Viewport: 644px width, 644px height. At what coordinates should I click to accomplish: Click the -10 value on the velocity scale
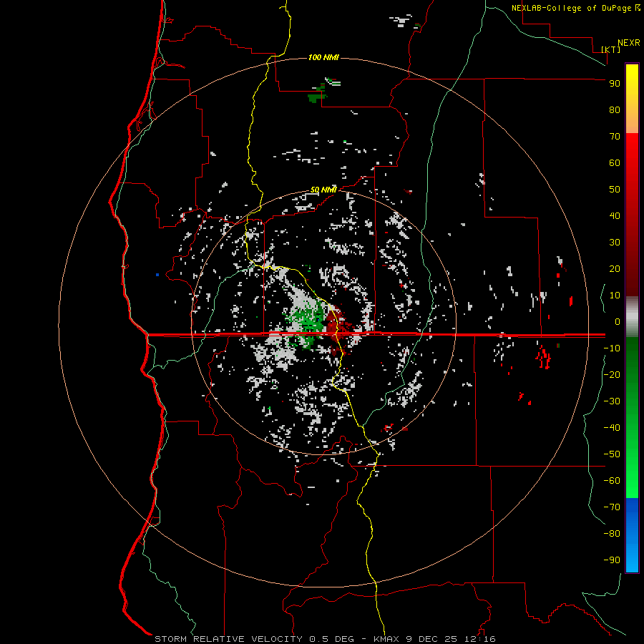coord(612,348)
